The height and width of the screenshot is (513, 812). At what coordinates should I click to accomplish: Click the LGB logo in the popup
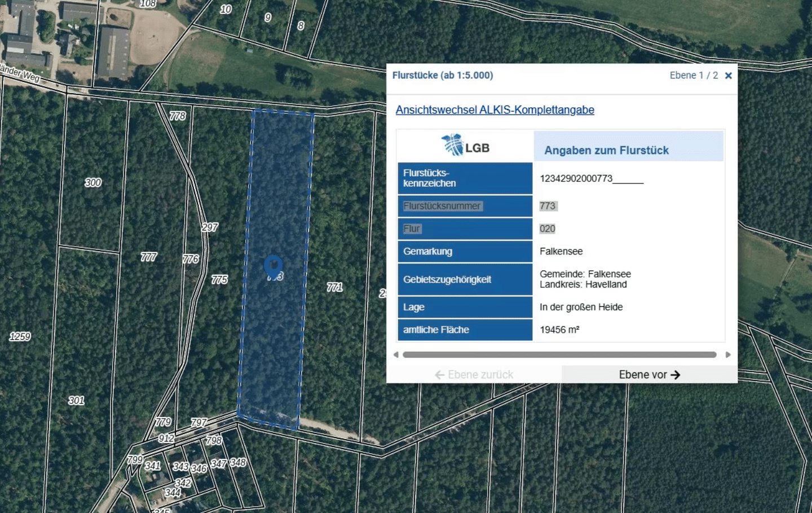[x=465, y=146]
